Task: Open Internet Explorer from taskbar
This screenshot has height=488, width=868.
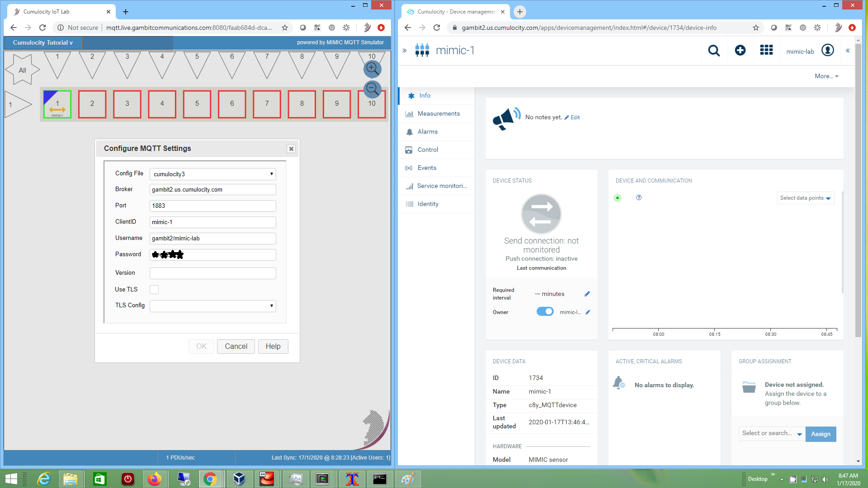Action: [x=44, y=479]
